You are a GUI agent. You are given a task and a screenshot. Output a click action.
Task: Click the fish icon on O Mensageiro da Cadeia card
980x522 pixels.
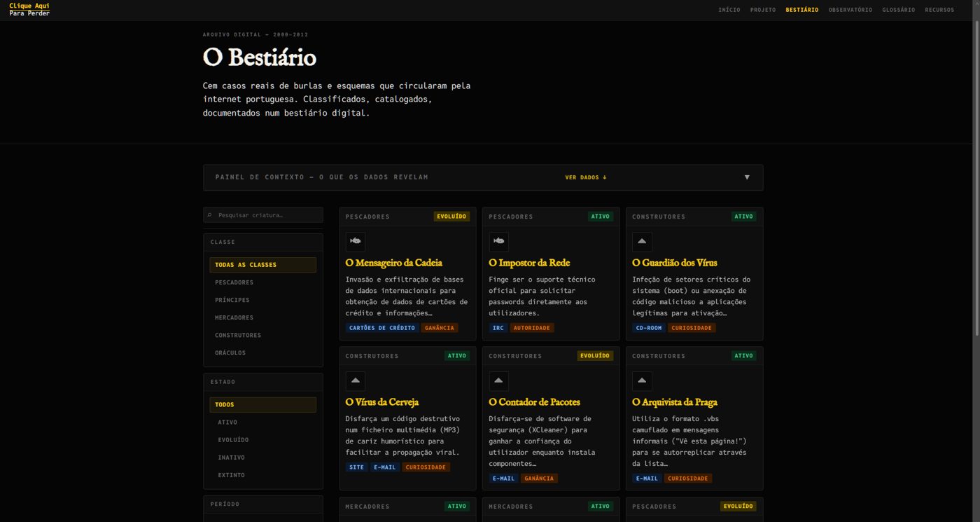click(x=356, y=242)
